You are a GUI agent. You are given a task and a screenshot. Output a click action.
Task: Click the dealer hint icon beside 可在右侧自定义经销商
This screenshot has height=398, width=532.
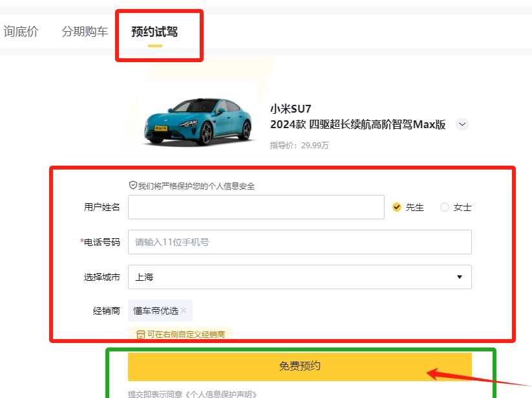(140, 335)
